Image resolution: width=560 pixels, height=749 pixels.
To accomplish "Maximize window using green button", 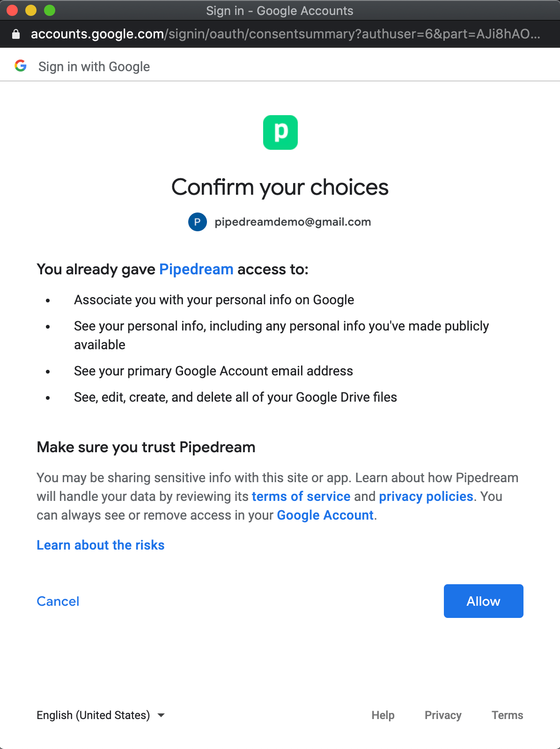I will [50, 10].
